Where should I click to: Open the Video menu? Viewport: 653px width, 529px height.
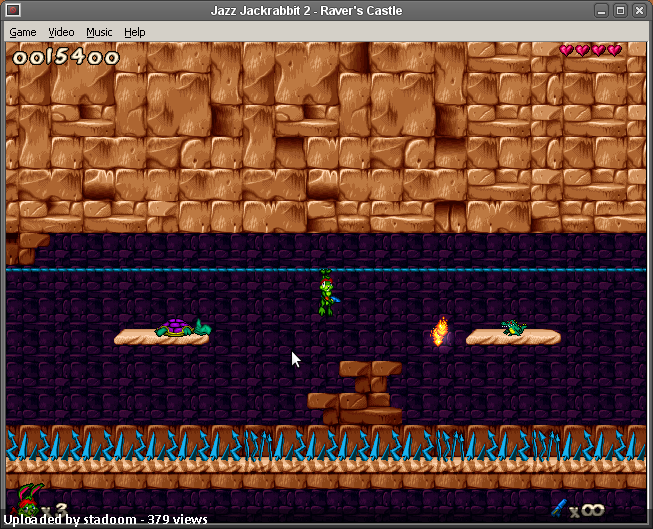click(x=61, y=32)
